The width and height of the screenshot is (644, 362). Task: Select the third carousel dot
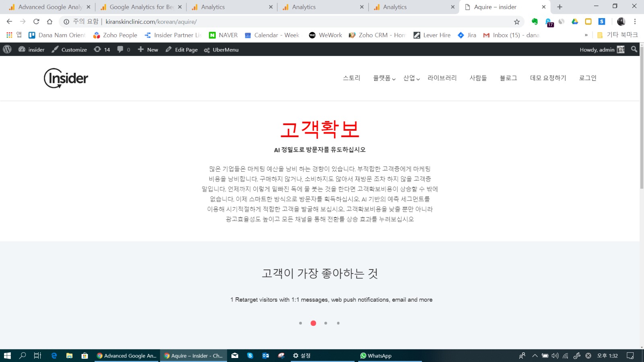pos(326,323)
